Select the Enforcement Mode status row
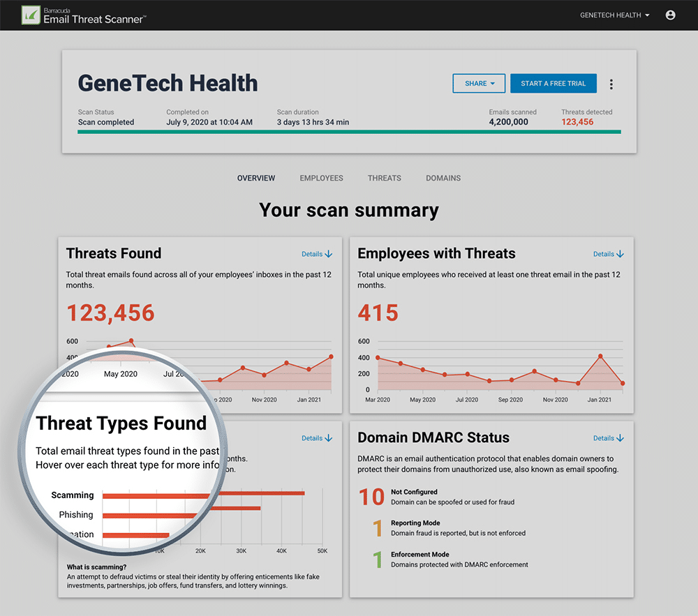This screenshot has height=616, width=698. tap(450, 559)
